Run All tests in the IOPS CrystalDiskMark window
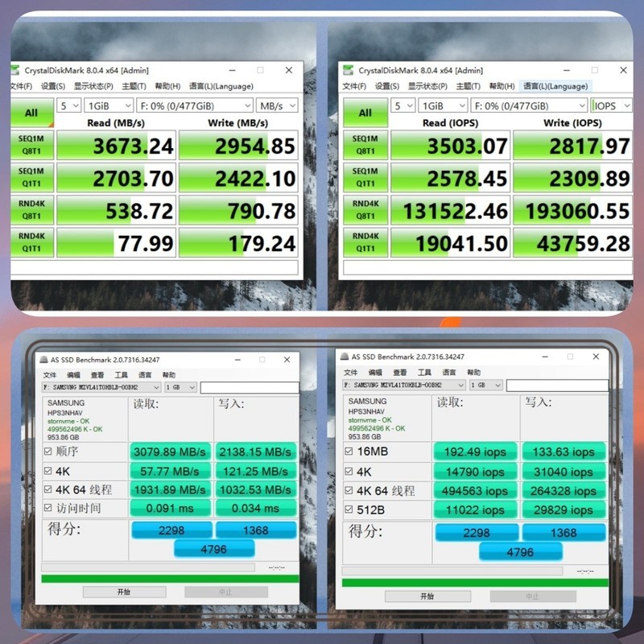This screenshot has width=644, height=644. tap(364, 113)
